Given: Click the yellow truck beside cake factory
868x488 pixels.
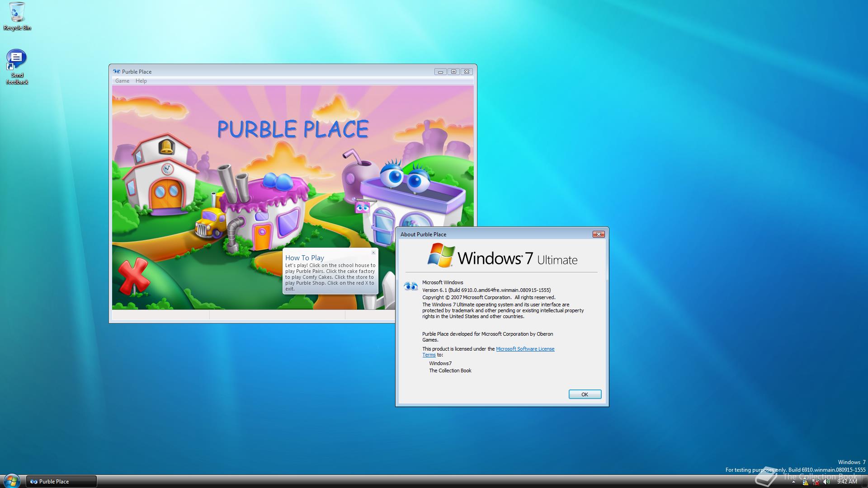Looking at the screenshot, I should (211, 222).
